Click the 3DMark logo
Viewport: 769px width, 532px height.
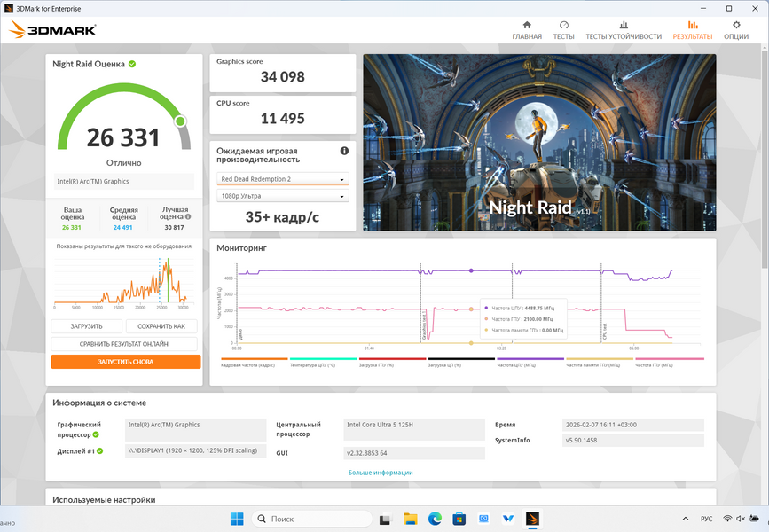52,29
